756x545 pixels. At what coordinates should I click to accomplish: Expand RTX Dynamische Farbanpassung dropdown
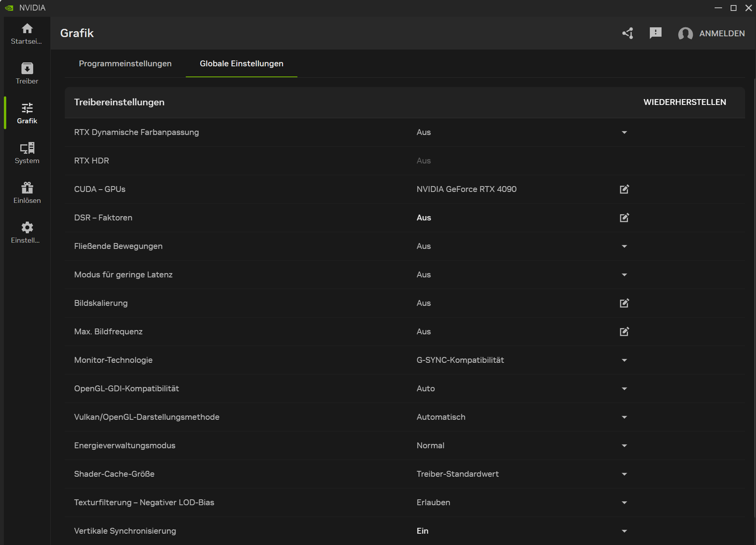[624, 132]
